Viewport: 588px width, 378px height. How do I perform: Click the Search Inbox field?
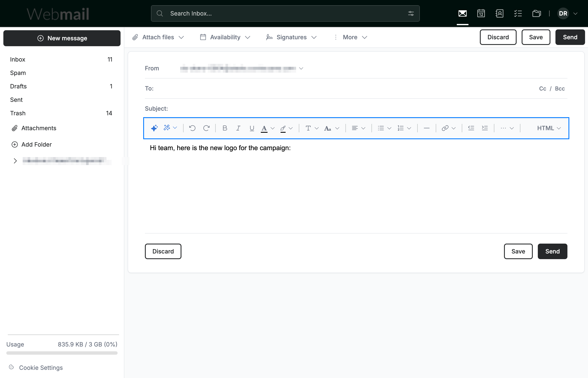click(285, 13)
